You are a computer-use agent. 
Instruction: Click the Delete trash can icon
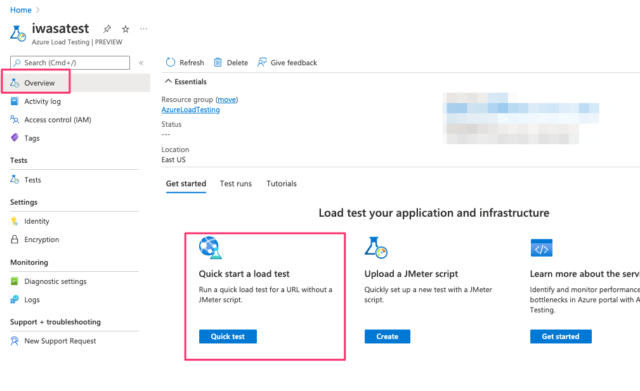click(x=218, y=62)
